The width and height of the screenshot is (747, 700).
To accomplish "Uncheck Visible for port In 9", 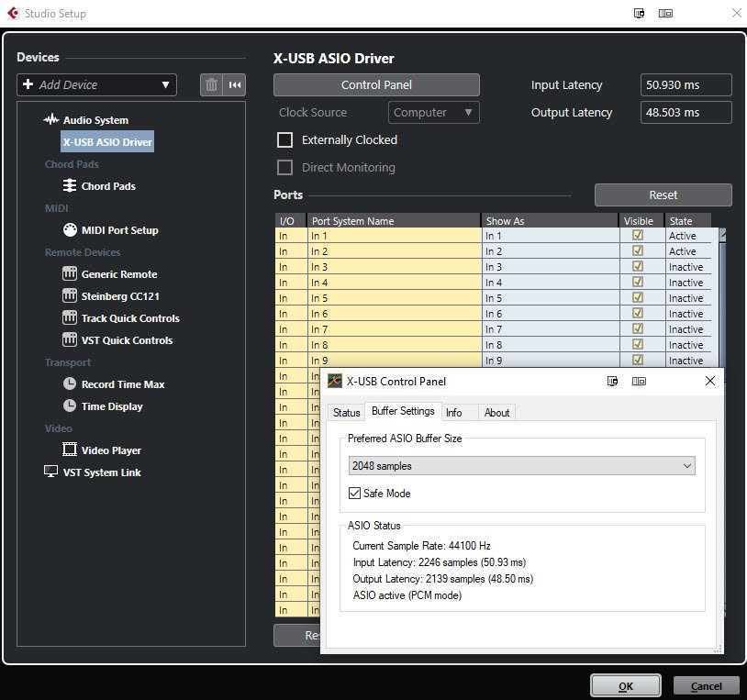I will click(638, 360).
